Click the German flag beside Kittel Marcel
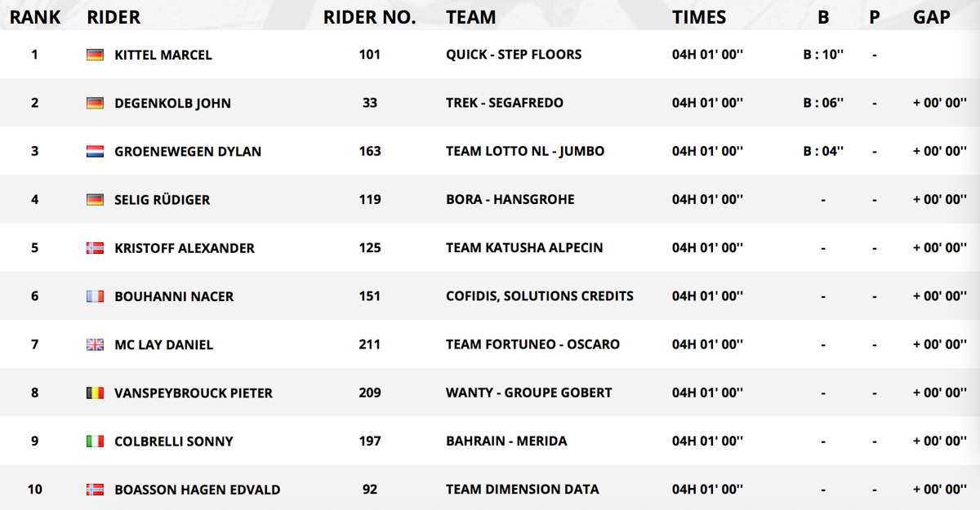The image size is (980, 510). point(95,55)
